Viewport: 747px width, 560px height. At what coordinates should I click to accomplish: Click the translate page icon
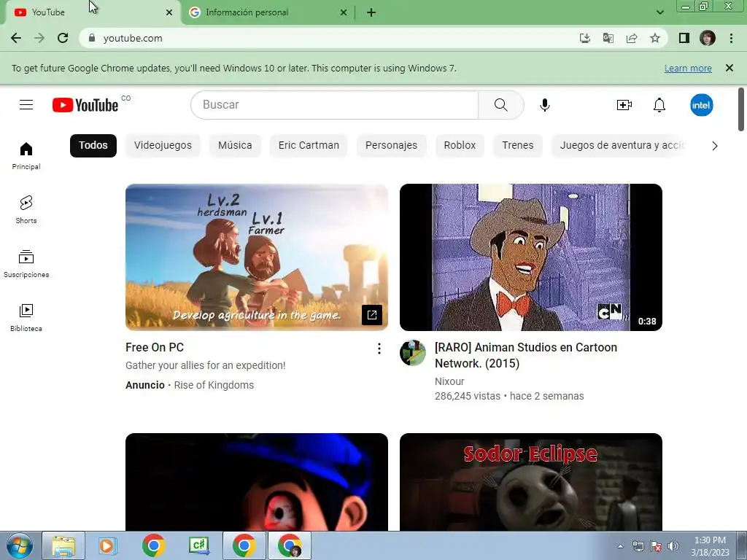click(608, 38)
